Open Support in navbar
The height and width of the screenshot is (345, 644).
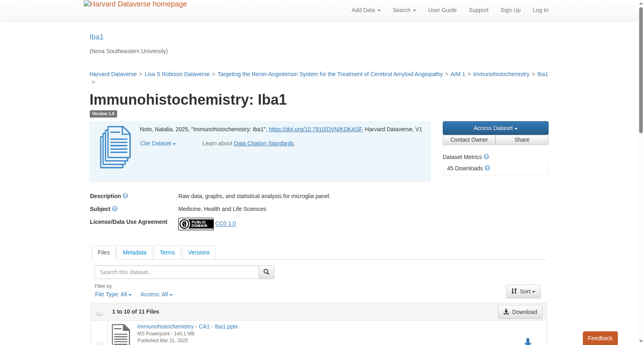tap(479, 10)
